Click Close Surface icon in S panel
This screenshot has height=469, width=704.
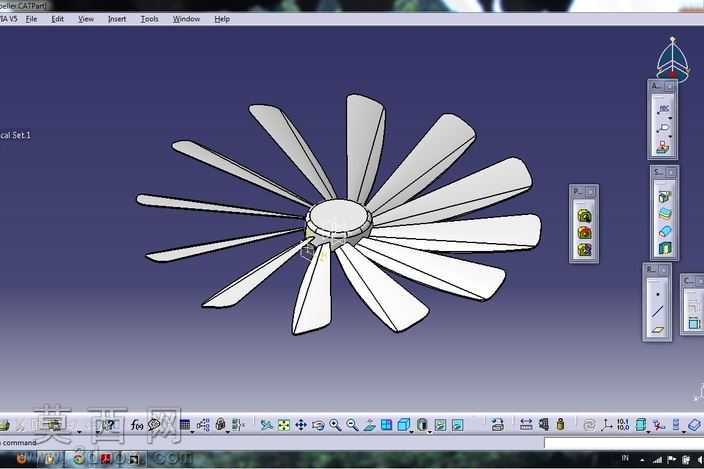pyautogui.click(x=664, y=197)
